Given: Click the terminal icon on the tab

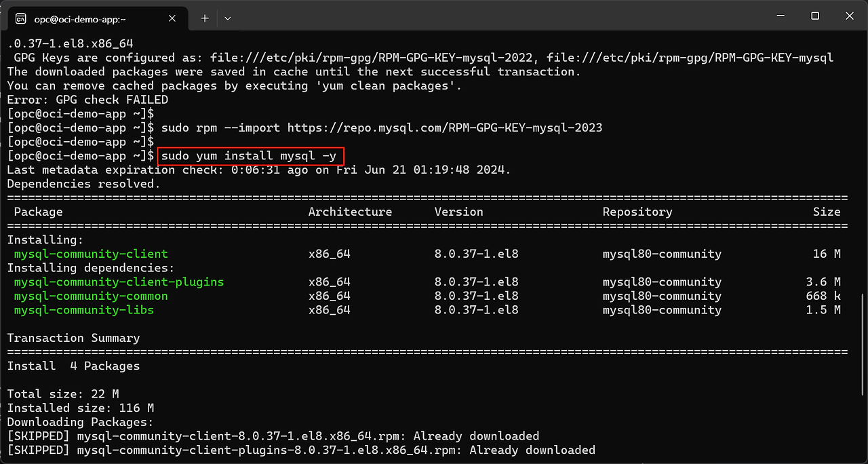Looking at the screenshot, I should point(20,18).
